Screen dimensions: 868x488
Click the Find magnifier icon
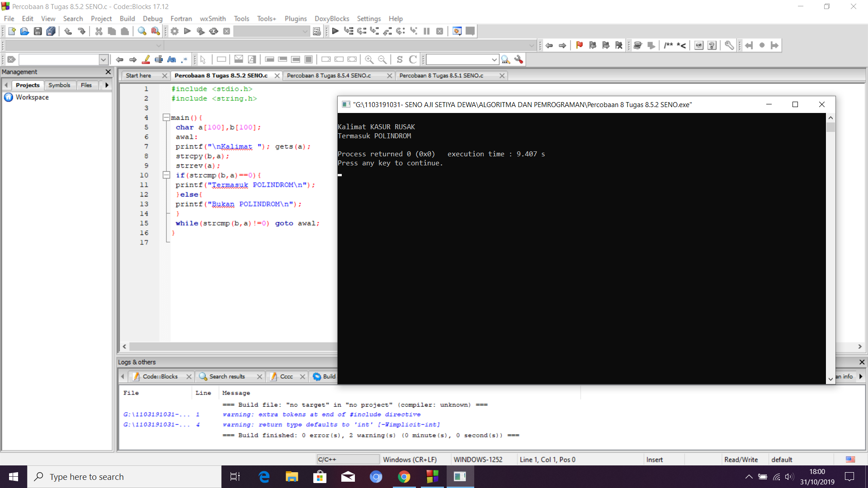click(142, 31)
